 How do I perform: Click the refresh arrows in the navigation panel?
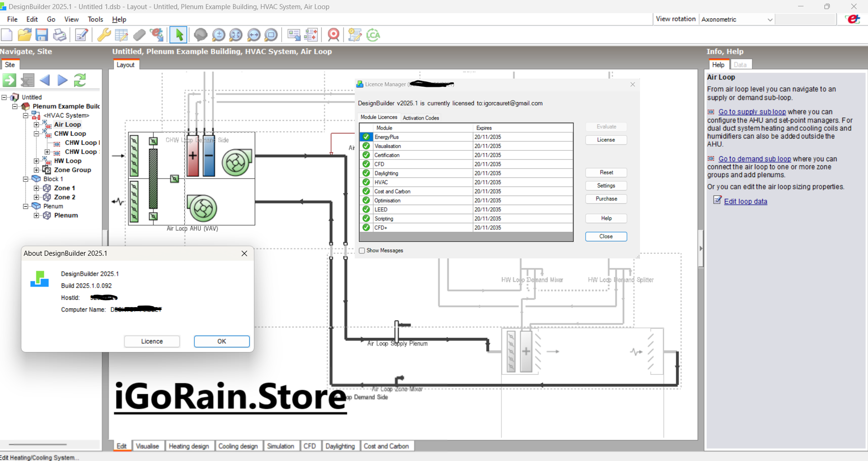80,80
